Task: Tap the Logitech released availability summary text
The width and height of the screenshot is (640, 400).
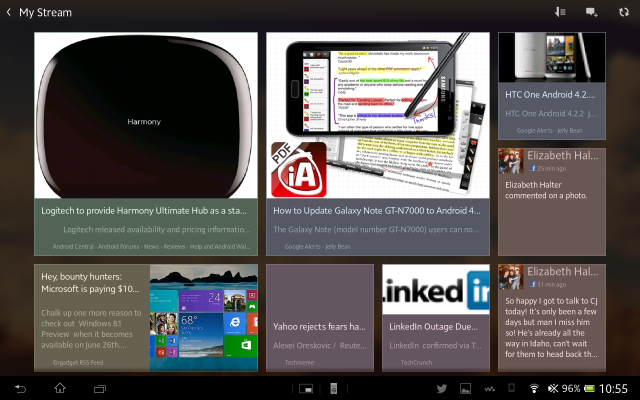Action: coord(157,229)
